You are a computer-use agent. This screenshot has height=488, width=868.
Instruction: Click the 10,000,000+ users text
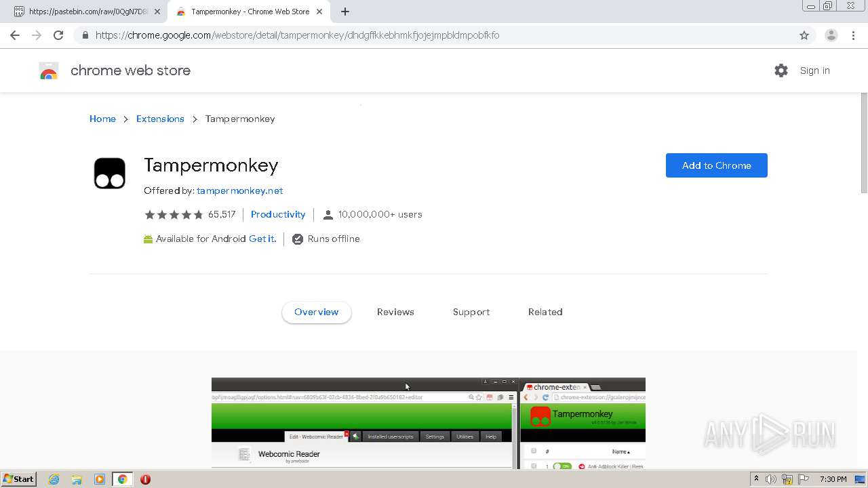tap(380, 215)
